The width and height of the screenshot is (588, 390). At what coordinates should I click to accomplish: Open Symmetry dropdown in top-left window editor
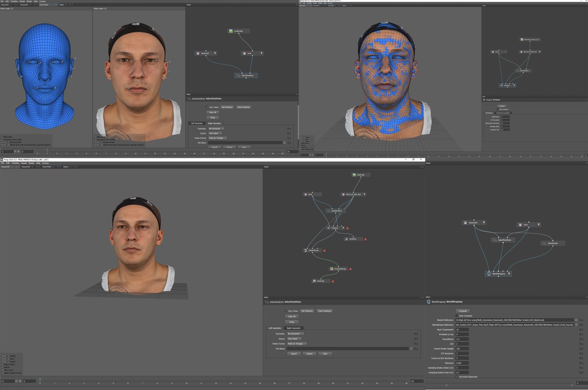click(x=216, y=129)
